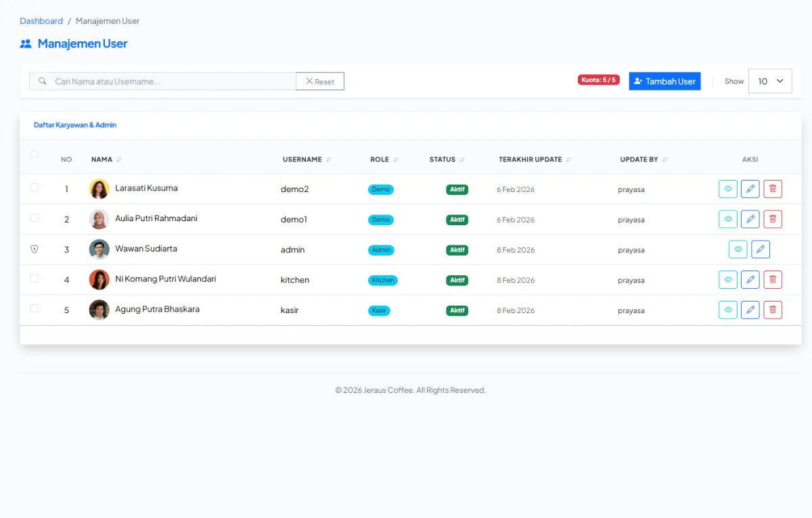Click the Tambah User button
The image size is (812, 518).
(664, 81)
